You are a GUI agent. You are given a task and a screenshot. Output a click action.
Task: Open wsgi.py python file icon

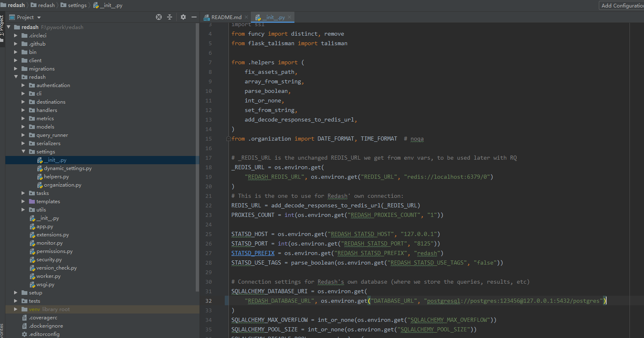click(32, 285)
